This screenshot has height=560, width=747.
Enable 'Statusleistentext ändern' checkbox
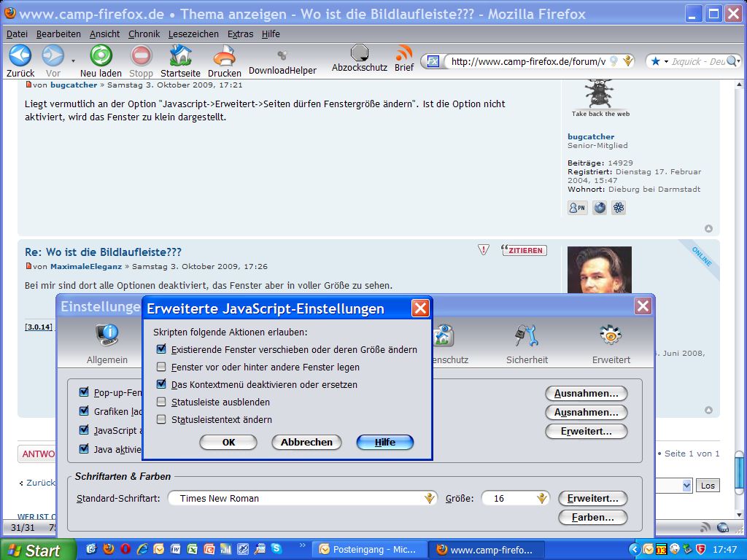pos(161,419)
